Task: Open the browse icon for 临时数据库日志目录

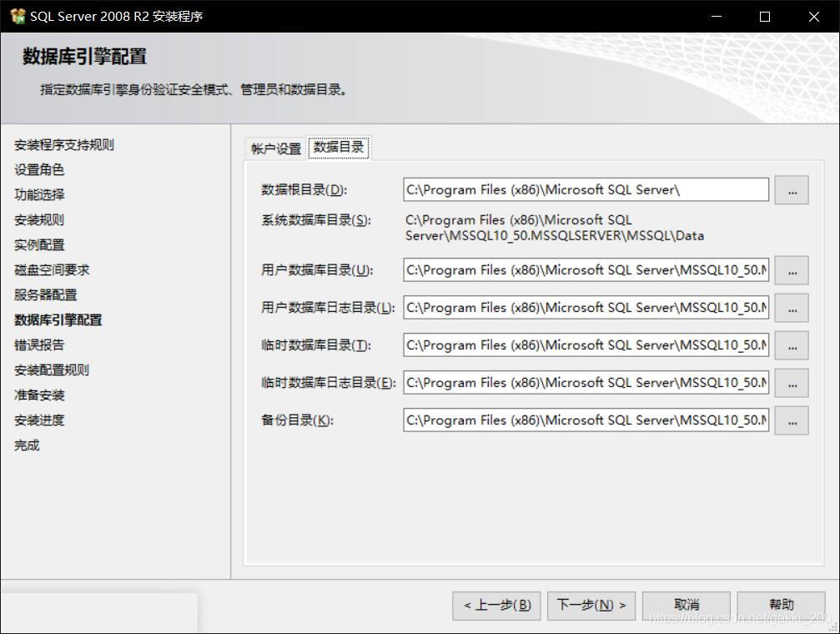Action: (791, 382)
